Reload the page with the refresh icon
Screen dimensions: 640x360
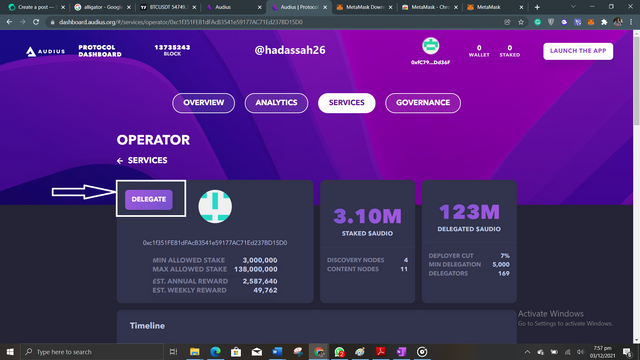tap(36, 22)
